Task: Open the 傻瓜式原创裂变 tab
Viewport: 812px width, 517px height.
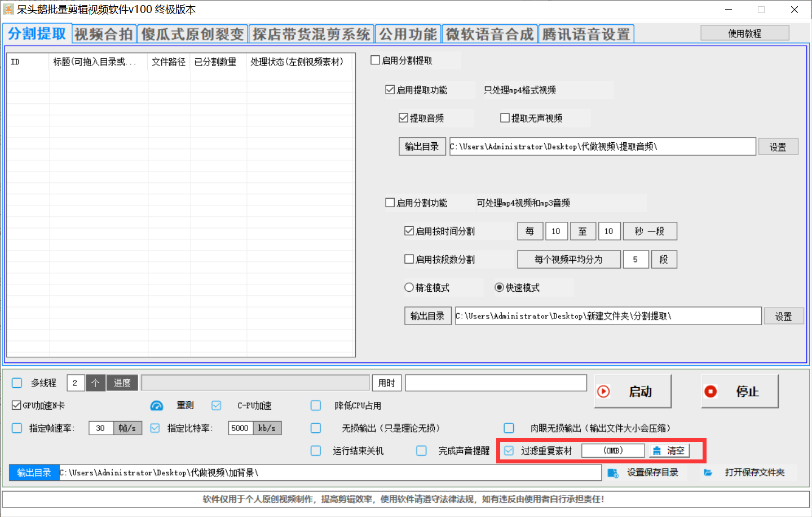Action: [192, 34]
